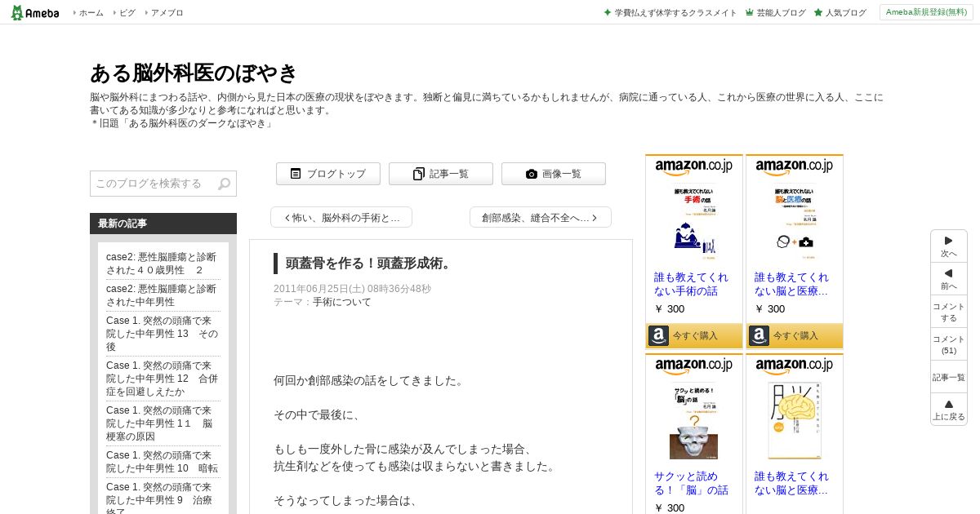Viewport: 980px width, 514px height.
Task: Open case2: 悪性脳腫瘍と診断された４０歳男性 ２
Action: coord(162,263)
